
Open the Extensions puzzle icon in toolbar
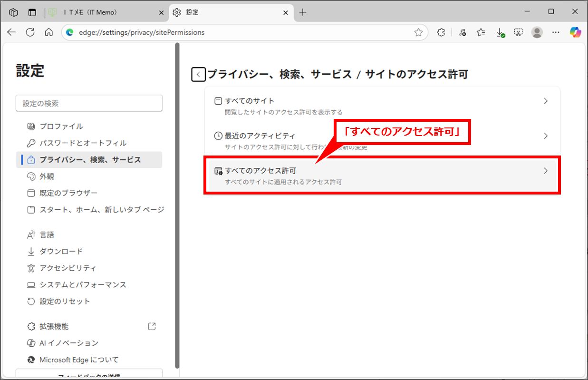[441, 32]
